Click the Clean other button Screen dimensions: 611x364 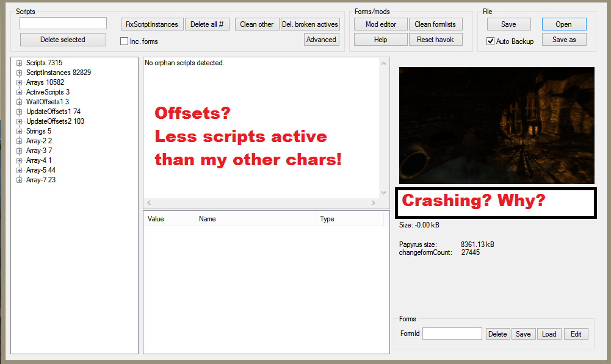tap(257, 24)
